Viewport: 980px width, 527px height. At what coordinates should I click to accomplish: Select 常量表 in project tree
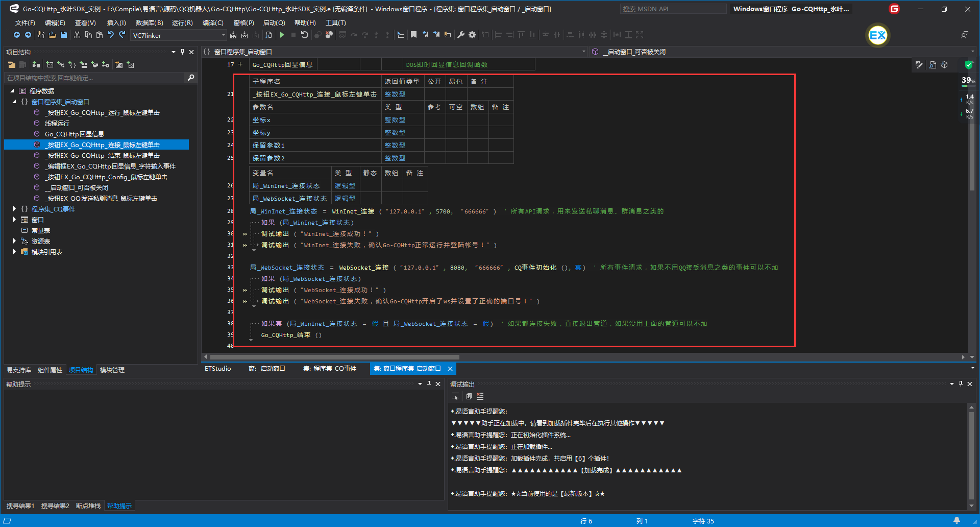pyautogui.click(x=41, y=231)
